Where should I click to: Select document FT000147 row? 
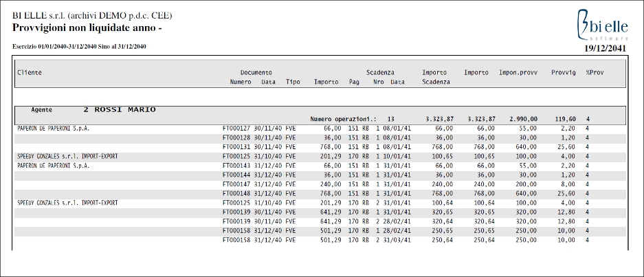coord(320,184)
